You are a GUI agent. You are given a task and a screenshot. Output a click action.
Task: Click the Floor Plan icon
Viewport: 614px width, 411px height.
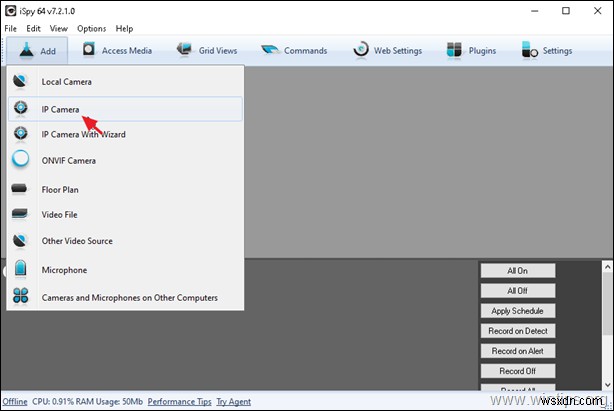pyautogui.click(x=19, y=189)
